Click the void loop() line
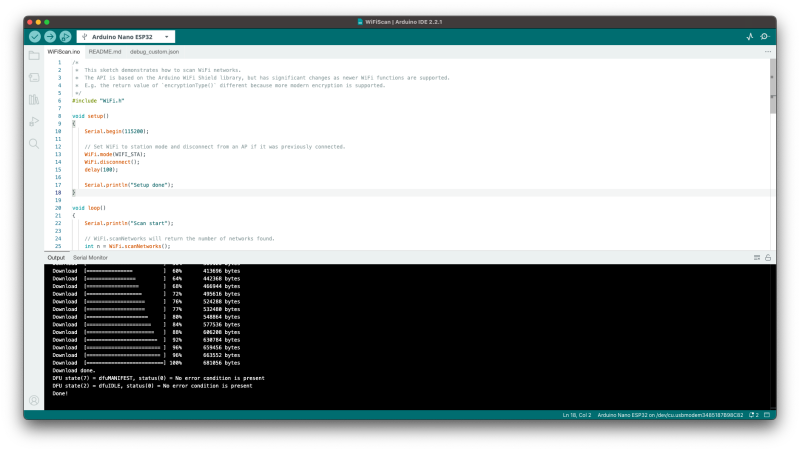Viewport: 800px width, 451px height. (89, 208)
